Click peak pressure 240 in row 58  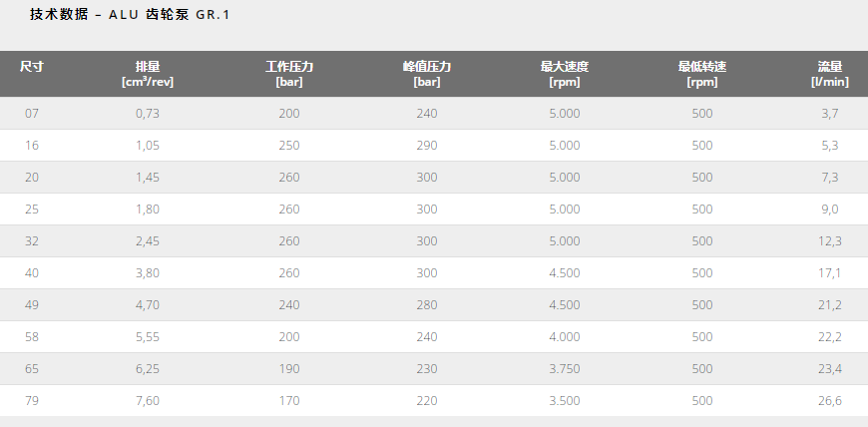(427, 337)
